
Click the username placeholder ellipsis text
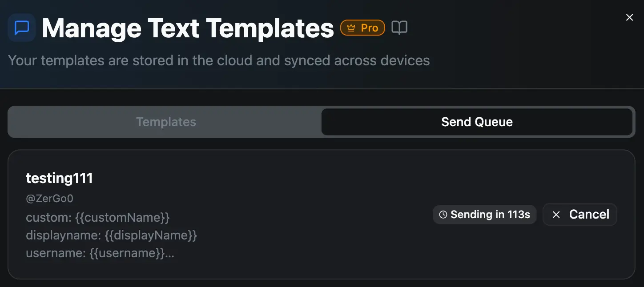(100, 253)
